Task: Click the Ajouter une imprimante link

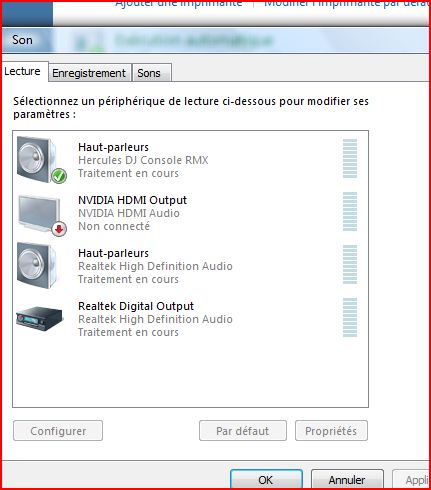Action: [x=179, y=4]
